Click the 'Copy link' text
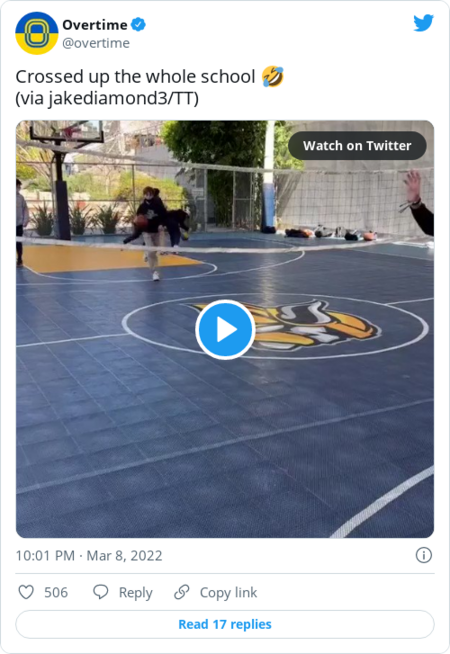Viewport: 450px width, 654px height. (x=229, y=593)
